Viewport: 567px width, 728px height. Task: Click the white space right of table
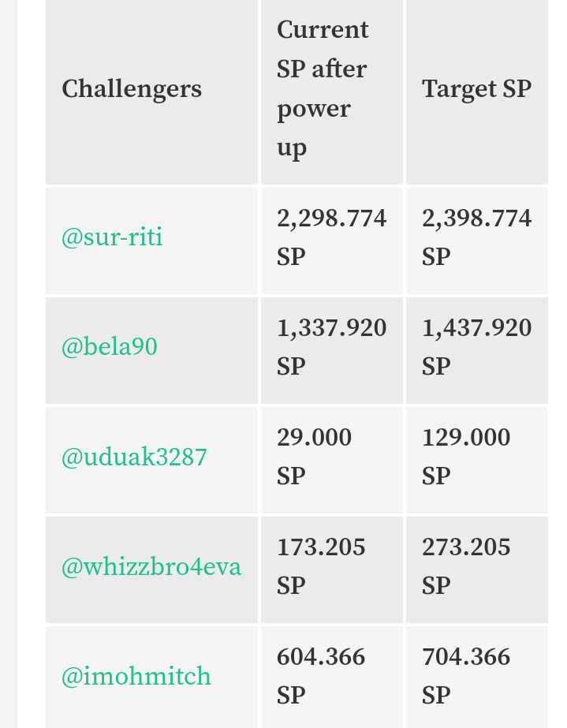click(x=558, y=363)
